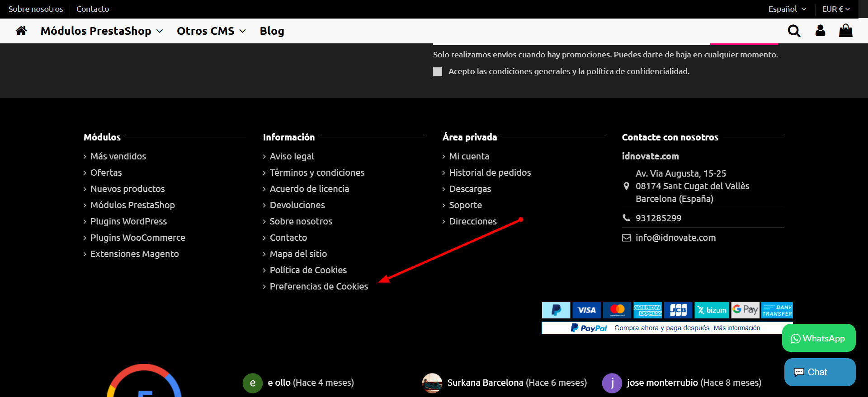868x397 pixels.
Task: Click the envelope icon beside the email
Action: (627, 238)
